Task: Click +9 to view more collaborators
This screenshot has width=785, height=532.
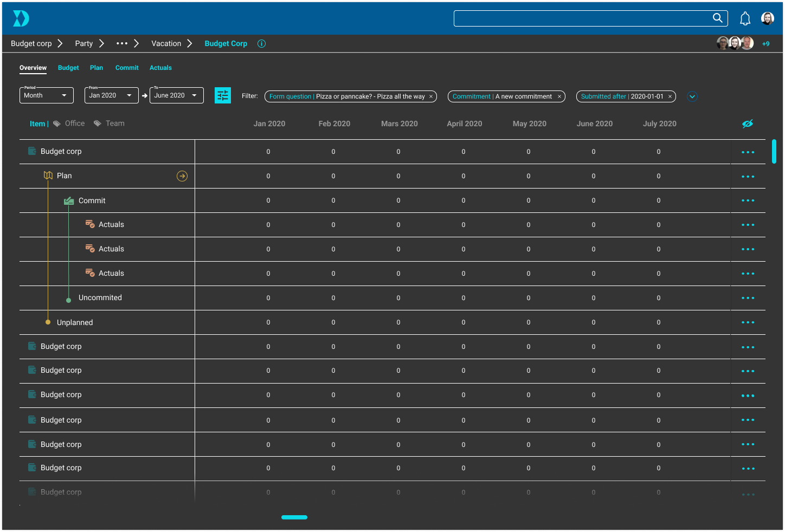Action: (766, 43)
